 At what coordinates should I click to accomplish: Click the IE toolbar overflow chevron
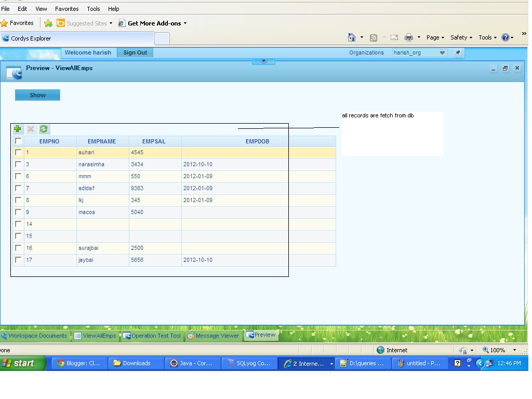coord(524,34)
